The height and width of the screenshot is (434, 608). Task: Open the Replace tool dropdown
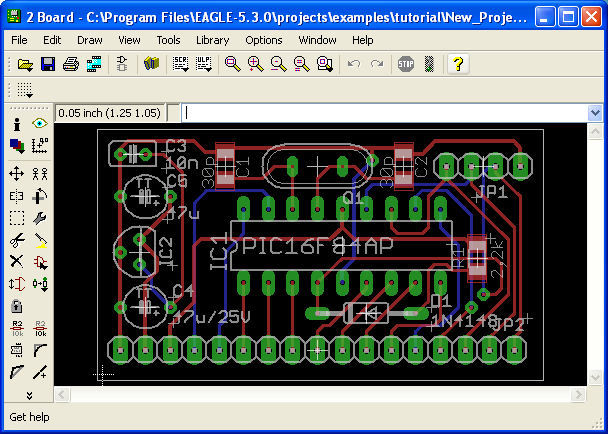(x=40, y=284)
